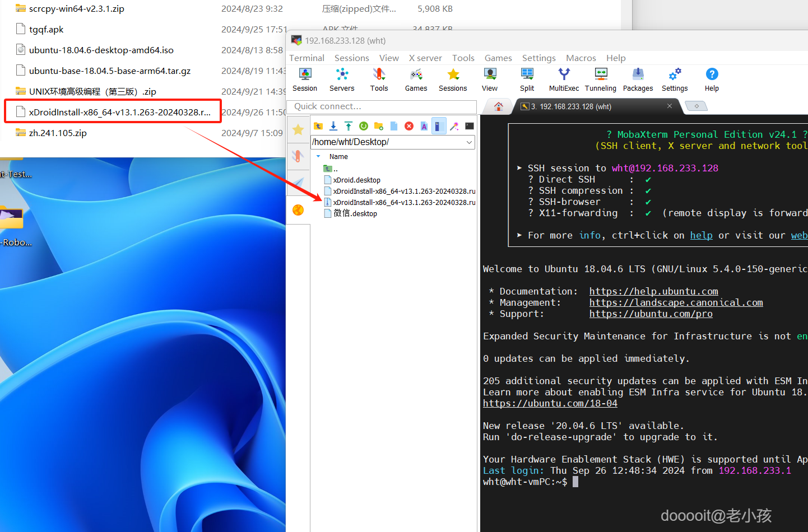Open the star Sessions sidebar tab
The width and height of the screenshot is (808, 532).
[298, 130]
